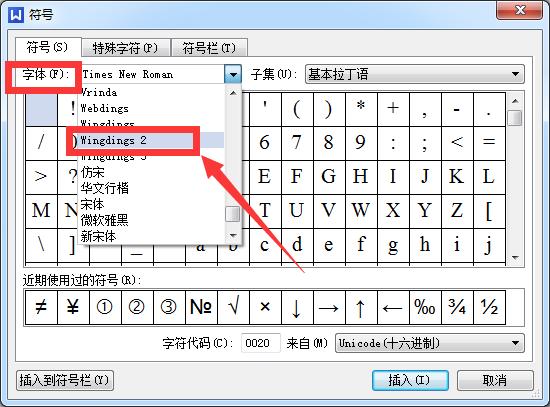Pick the recent symbol №

coord(201,307)
